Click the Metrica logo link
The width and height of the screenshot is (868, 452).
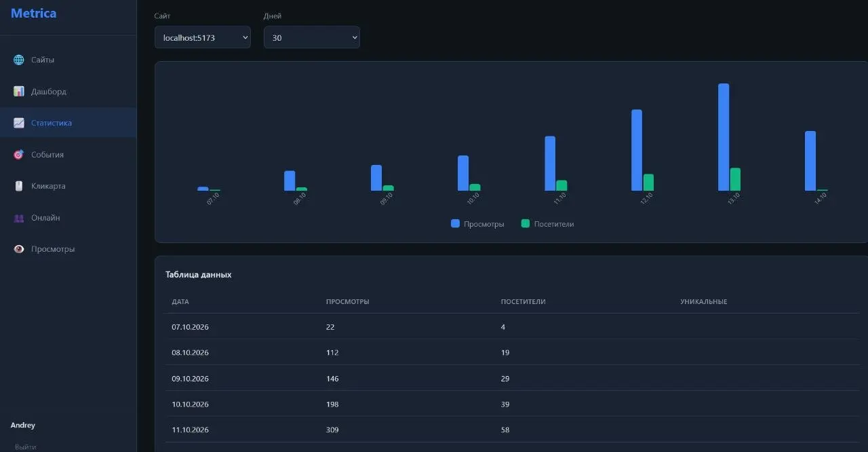34,14
